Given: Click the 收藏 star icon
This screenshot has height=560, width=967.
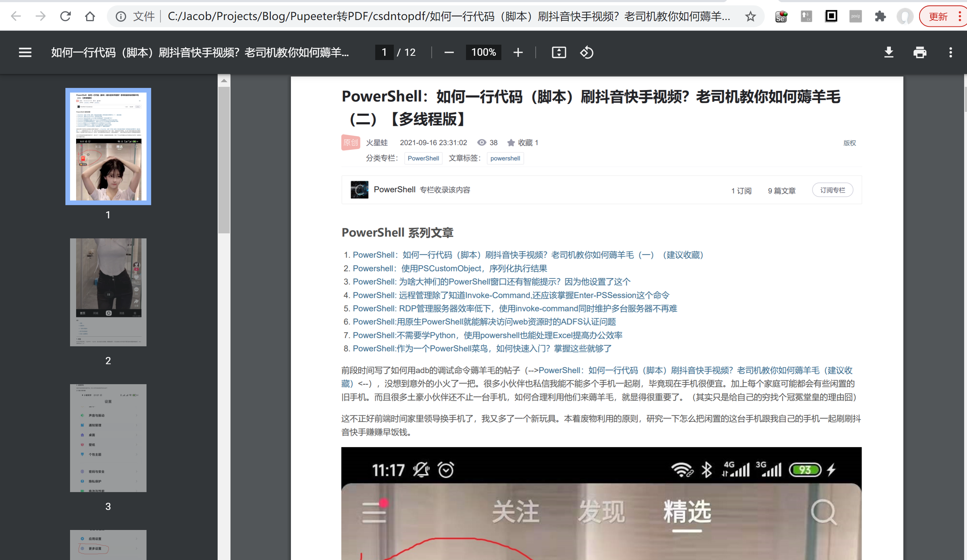Looking at the screenshot, I should (511, 142).
